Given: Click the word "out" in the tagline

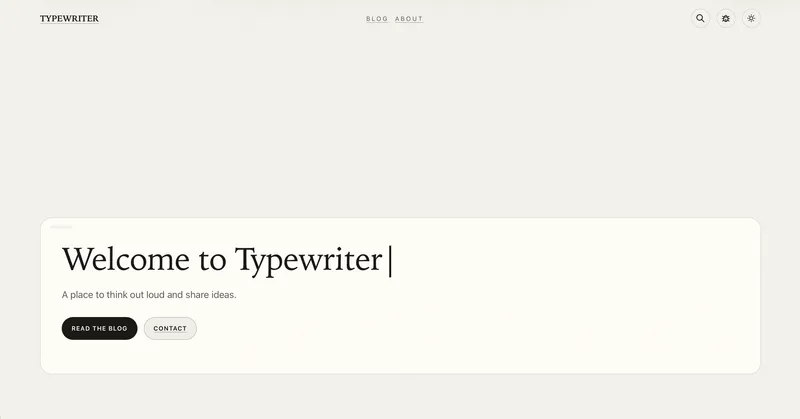Looking at the screenshot, I should (144, 295).
